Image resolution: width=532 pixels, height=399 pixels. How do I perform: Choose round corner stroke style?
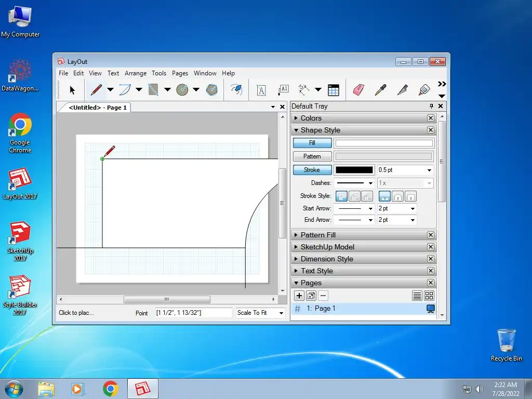(x=354, y=196)
